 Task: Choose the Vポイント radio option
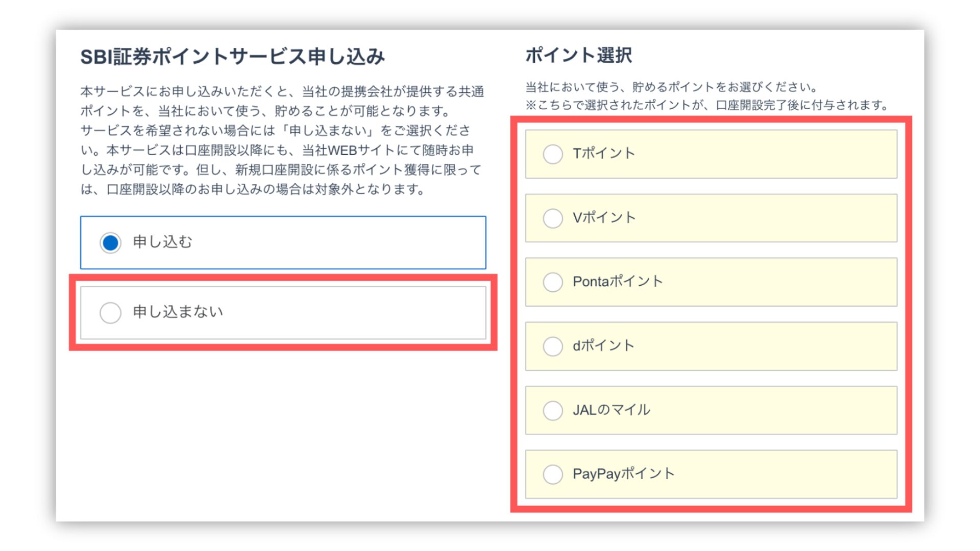click(553, 218)
